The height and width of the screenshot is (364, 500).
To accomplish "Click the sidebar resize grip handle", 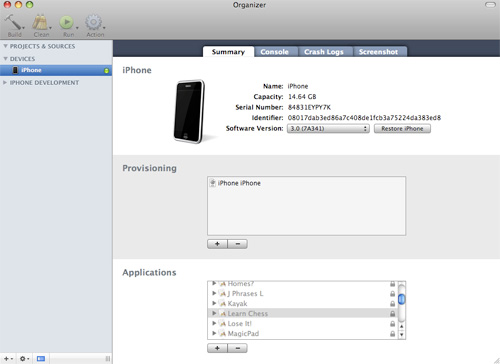I will pos(108,359).
